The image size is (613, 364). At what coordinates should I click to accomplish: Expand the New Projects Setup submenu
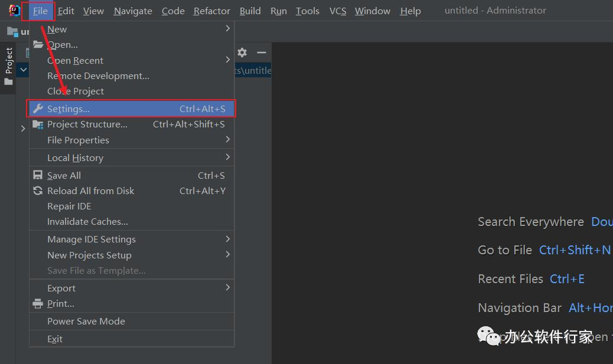pos(132,255)
